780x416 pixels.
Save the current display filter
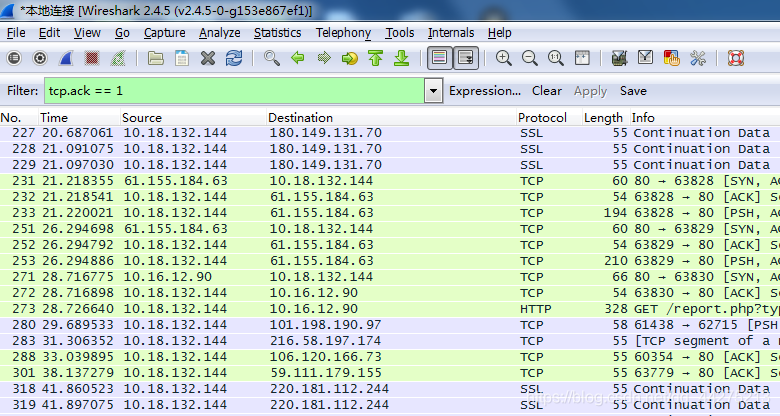tap(633, 91)
